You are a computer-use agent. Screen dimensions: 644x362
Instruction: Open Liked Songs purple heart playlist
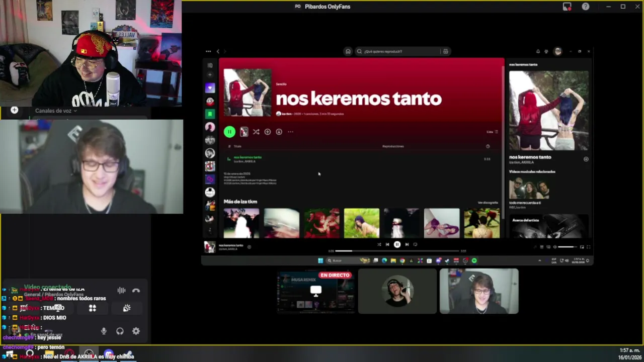210,88
